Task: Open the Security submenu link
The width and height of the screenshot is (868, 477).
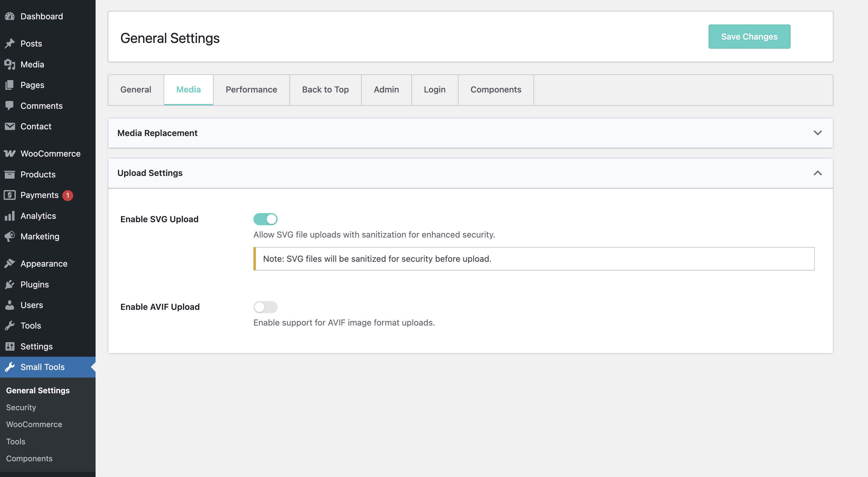Action: click(x=21, y=407)
